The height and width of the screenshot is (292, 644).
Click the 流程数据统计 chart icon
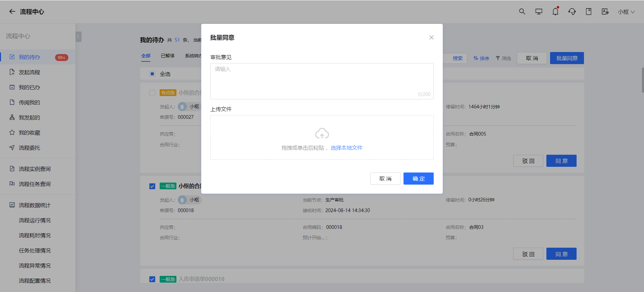tap(12, 205)
